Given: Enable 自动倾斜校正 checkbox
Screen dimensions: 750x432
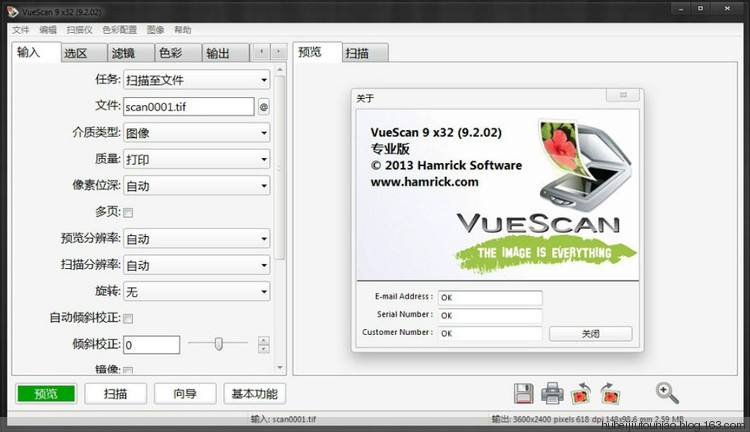Looking at the screenshot, I should coord(128,319).
